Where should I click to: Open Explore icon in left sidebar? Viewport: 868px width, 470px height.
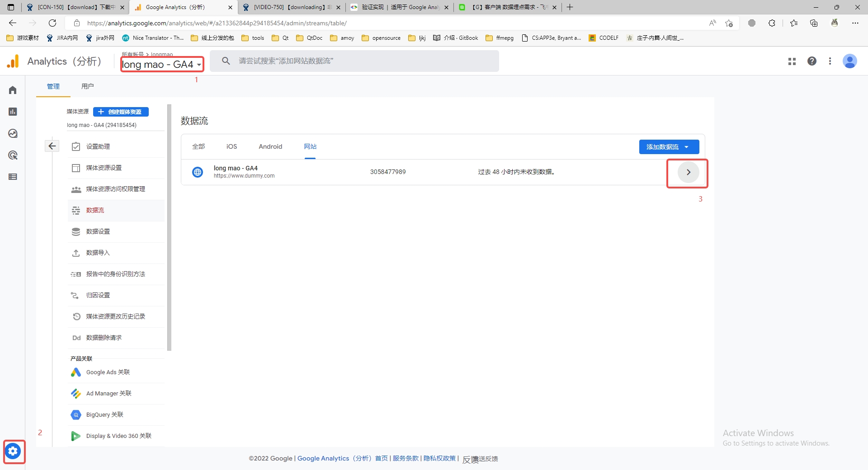[x=13, y=133]
